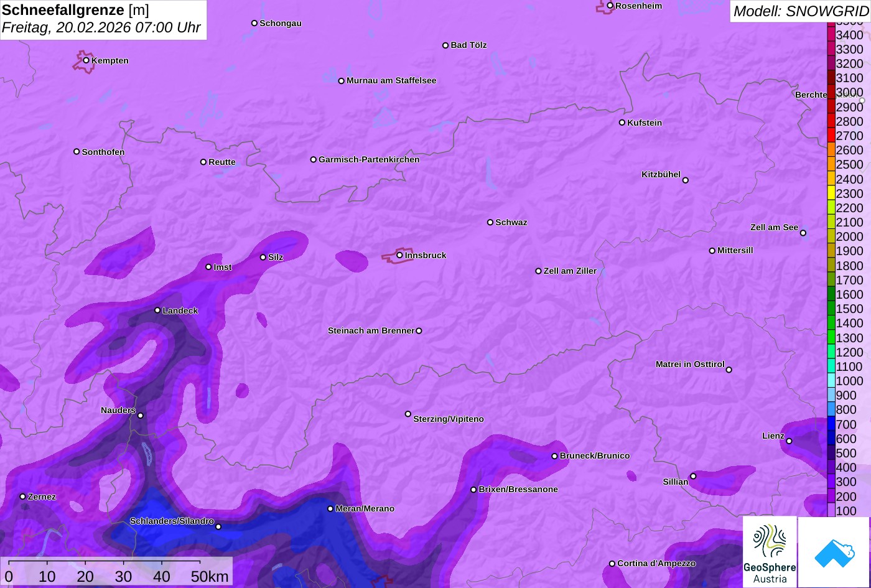Click the Landeck location marker dot
The height and width of the screenshot is (588, 871).
(157, 310)
